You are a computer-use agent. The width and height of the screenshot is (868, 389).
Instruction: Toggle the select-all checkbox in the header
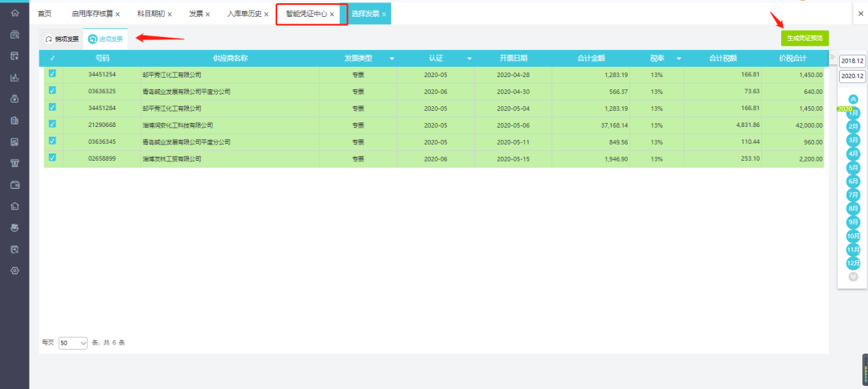pos(52,58)
